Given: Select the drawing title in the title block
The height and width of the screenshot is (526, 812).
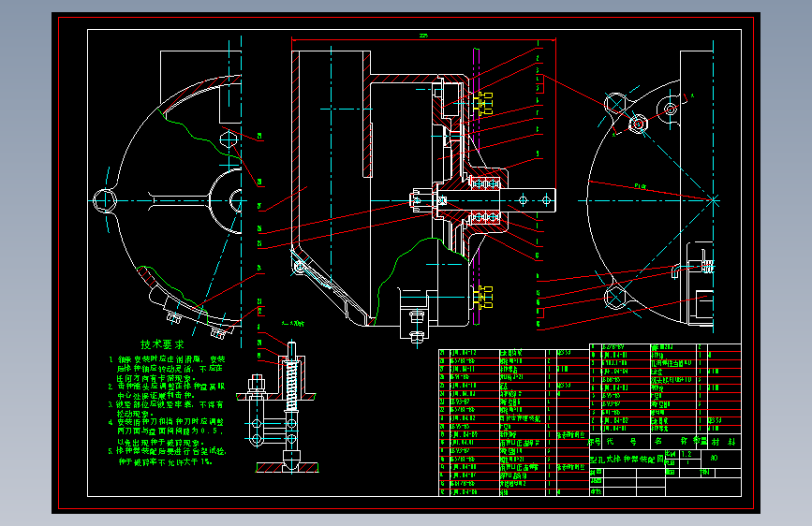Looking at the screenshot, I should click(627, 460).
